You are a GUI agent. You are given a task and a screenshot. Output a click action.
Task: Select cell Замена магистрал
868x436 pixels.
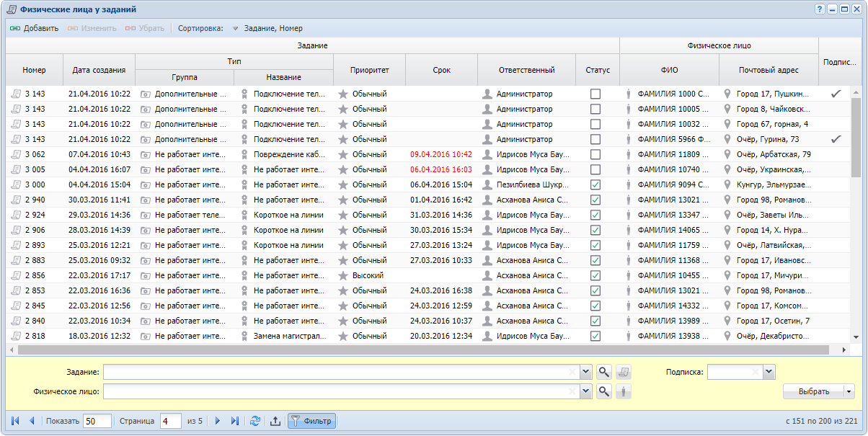pos(288,336)
